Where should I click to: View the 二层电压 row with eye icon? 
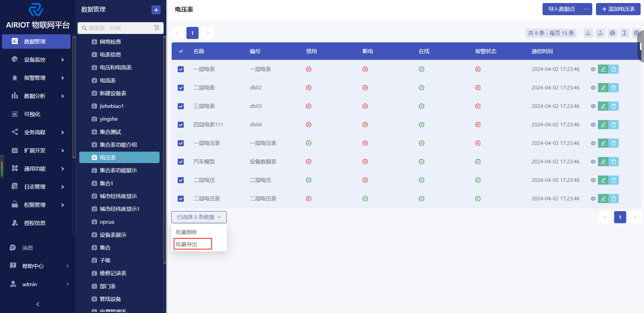pos(593,180)
